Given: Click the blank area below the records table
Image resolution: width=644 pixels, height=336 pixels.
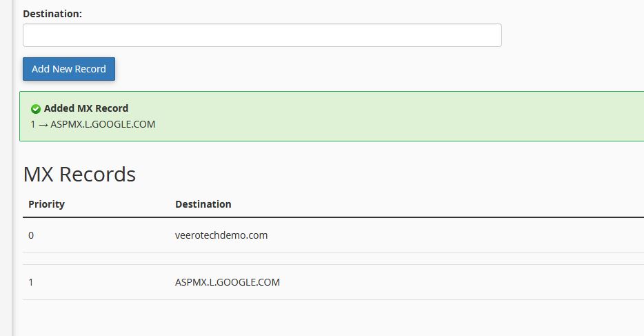Looking at the screenshot, I should click(x=331, y=319).
